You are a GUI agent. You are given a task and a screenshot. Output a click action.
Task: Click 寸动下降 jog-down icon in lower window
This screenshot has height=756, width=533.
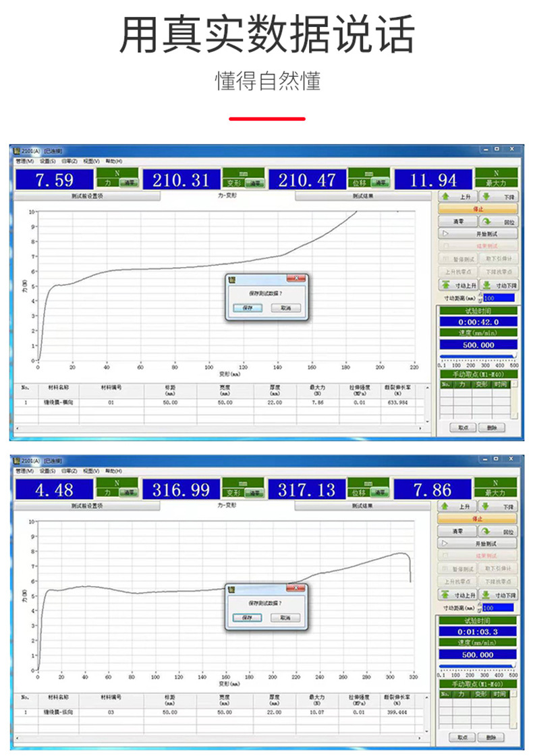[486, 595]
